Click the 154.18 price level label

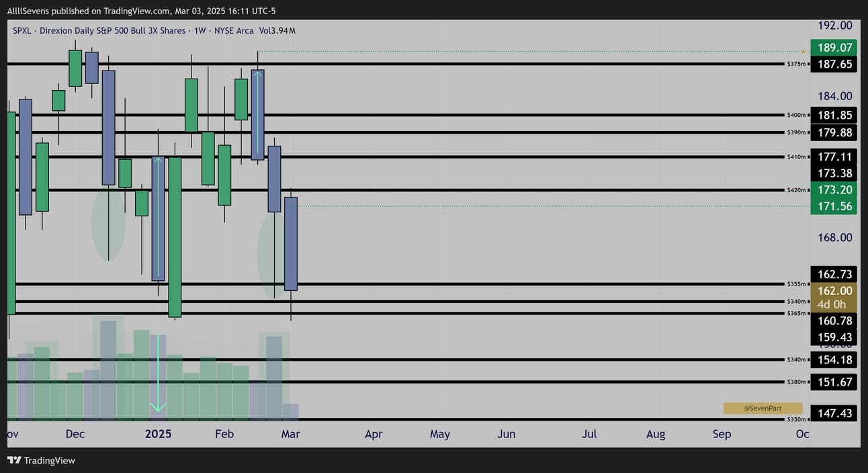click(833, 359)
